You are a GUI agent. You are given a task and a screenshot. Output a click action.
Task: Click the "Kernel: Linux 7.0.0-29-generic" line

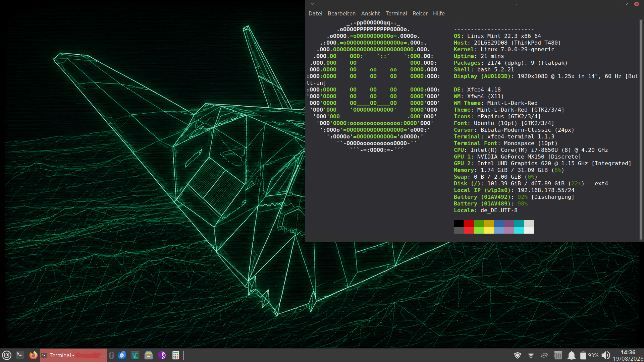point(504,50)
